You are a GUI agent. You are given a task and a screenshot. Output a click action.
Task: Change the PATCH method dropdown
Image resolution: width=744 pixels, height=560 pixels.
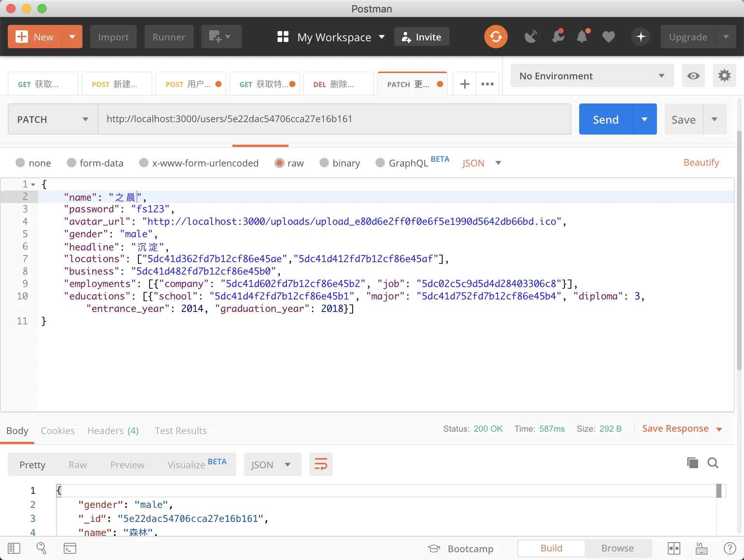[53, 119]
